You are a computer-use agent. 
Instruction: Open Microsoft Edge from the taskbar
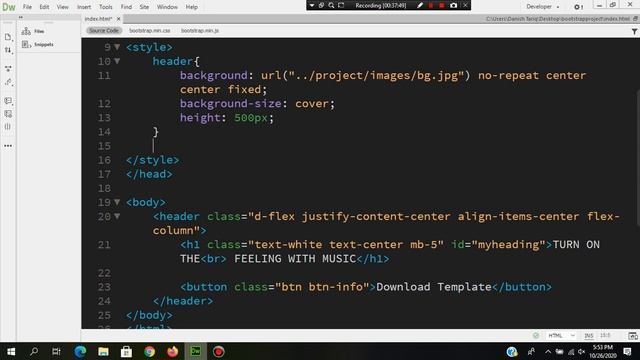coord(80,351)
